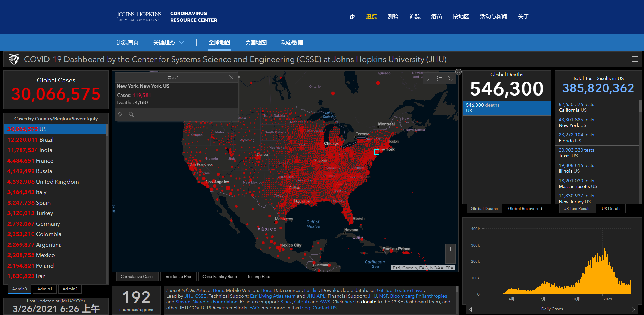Open the dashboard hamburger menu
This screenshot has width=644, height=315.
pos(635,59)
